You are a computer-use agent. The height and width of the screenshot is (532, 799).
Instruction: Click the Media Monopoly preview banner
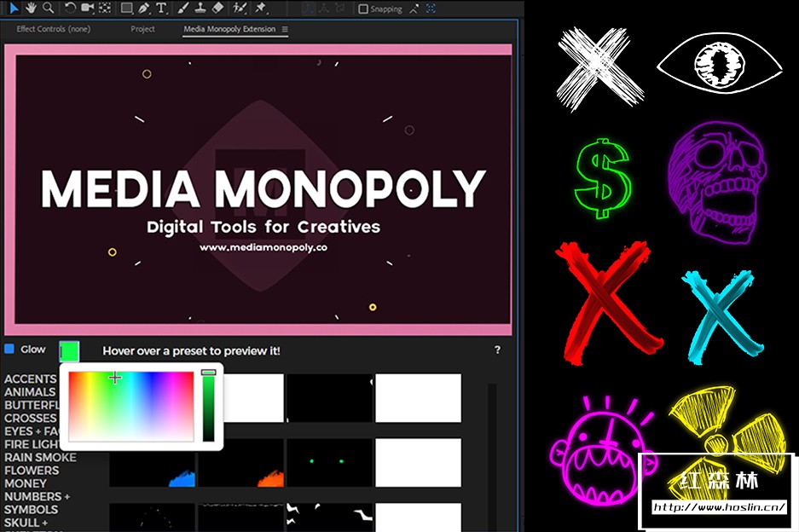click(258, 189)
